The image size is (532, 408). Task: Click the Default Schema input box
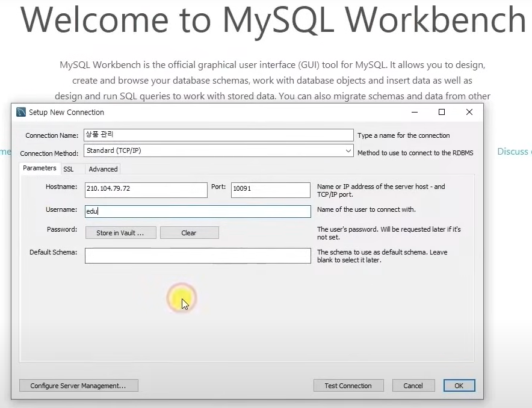pos(198,256)
